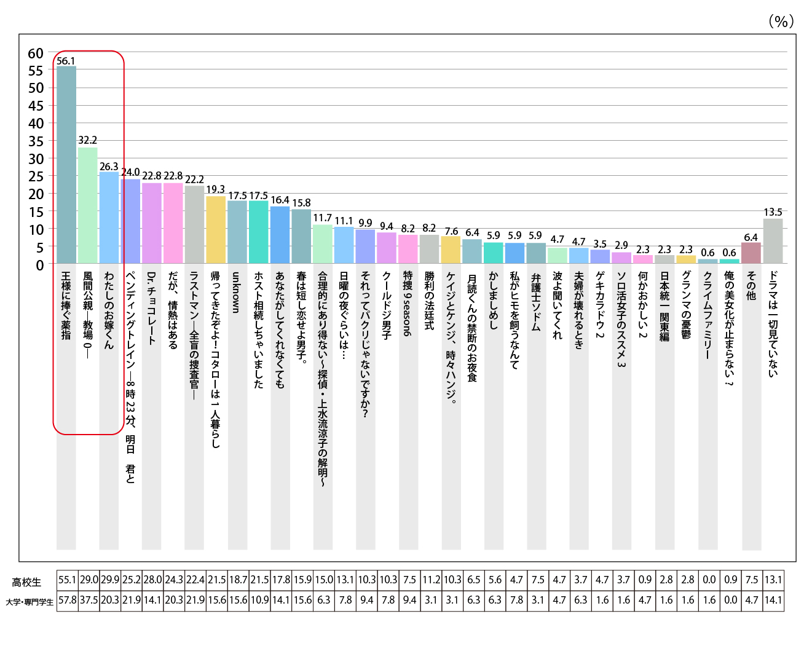Click the 15.8 value label
812x662 pixels.
click(x=301, y=203)
